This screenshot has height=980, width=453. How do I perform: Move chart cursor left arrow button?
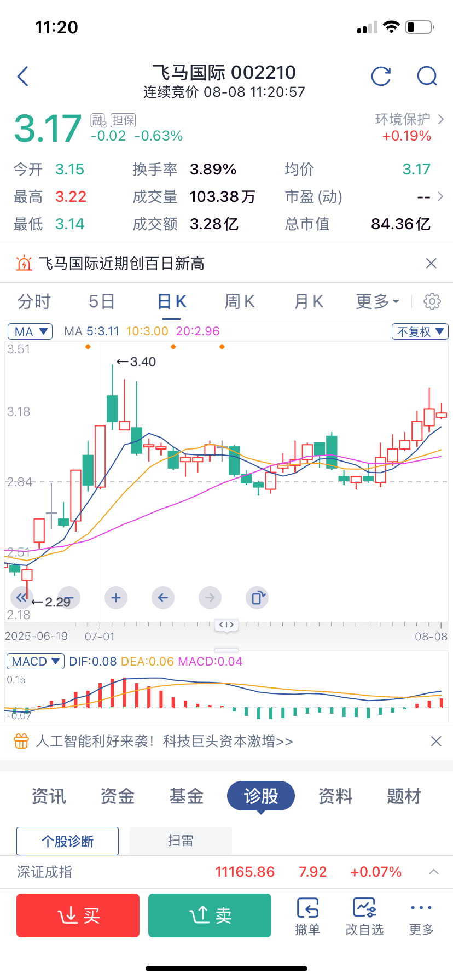pos(163,598)
